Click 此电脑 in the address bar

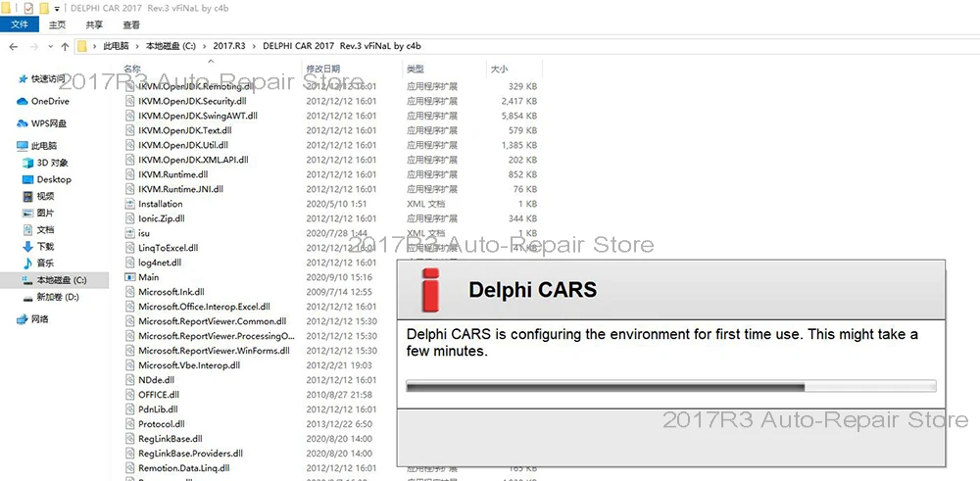pos(116,46)
